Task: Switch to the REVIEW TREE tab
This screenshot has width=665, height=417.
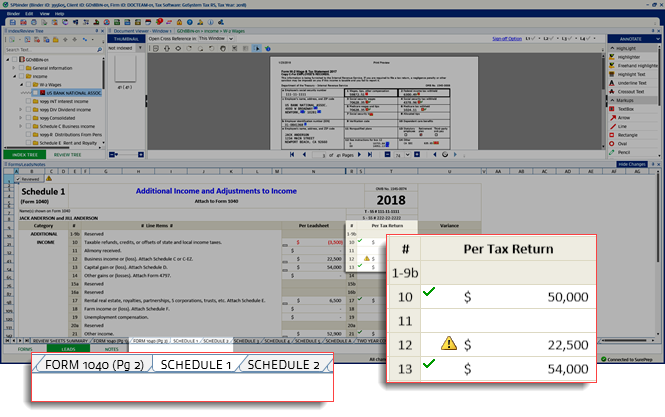Action: [x=67, y=155]
